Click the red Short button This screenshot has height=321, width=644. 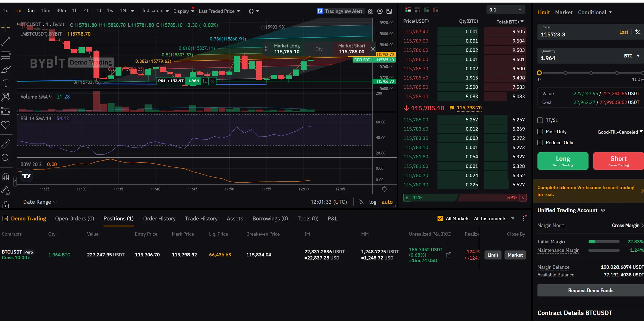[x=619, y=161]
